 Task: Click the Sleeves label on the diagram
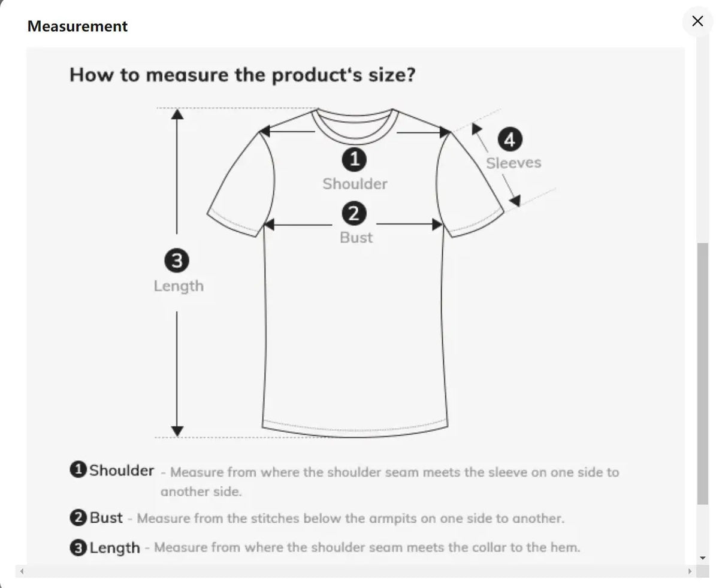[x=513, y=163]
